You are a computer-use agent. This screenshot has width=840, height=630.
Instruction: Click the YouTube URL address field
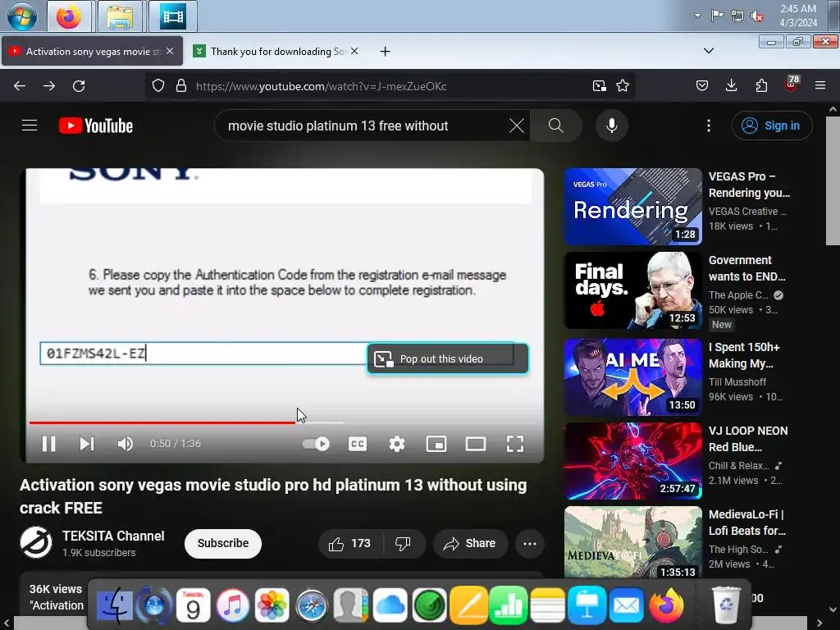[388, 86]
